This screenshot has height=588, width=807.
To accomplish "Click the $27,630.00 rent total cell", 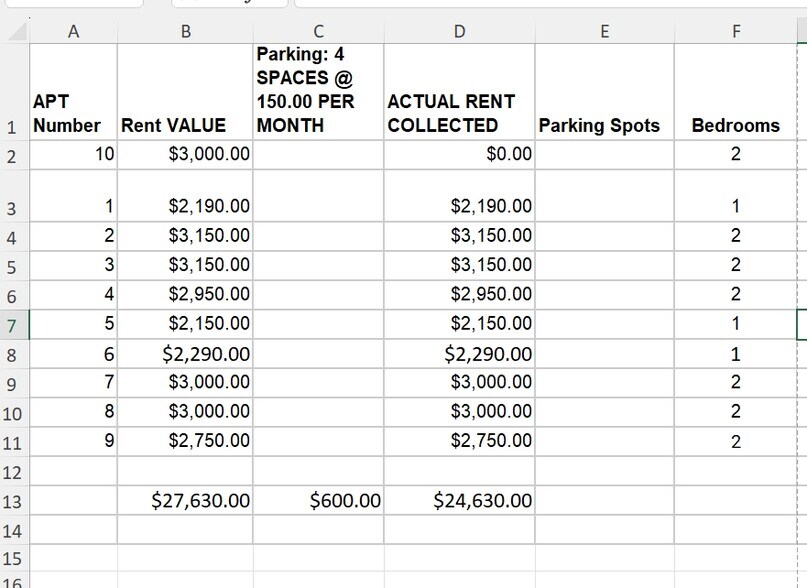I will 185,501.
